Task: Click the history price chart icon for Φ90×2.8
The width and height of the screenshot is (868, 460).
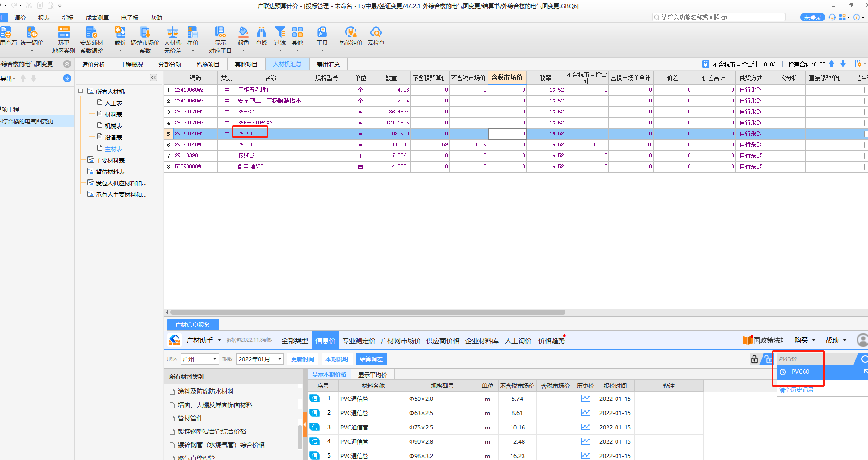Action: coord(586,441)
